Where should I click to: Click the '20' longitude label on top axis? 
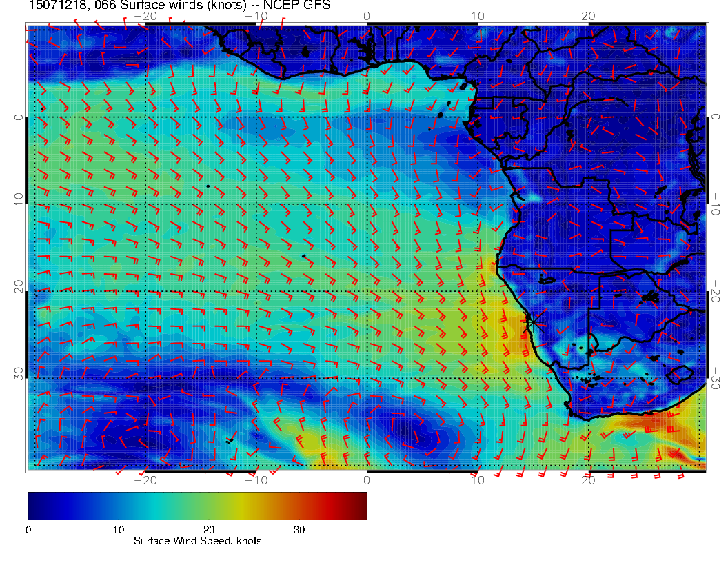pyautogui.click(x=588, y=16)
